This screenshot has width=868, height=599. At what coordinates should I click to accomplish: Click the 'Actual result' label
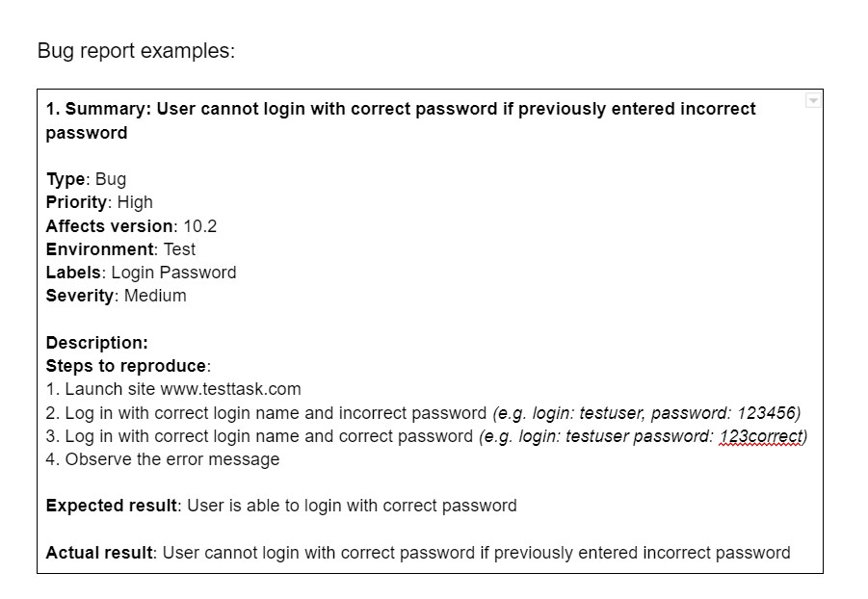pyautogui.click(x=99, y=553)
